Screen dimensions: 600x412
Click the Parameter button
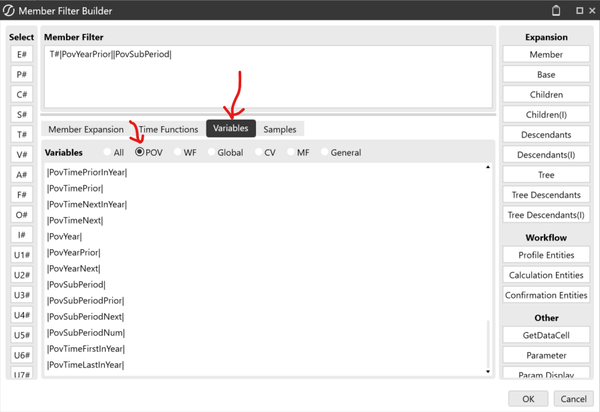click(x=546, y=355)
